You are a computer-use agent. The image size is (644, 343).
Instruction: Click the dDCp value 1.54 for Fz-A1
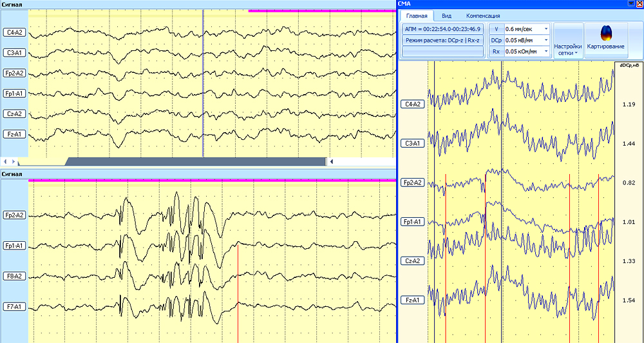pos(629,300)
